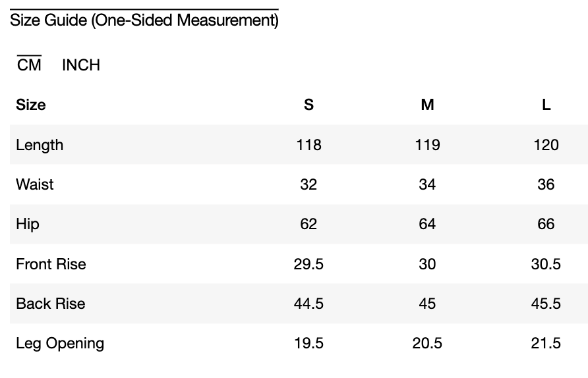Click the Leg Opening value 20.5
This screenshot has width=588, height=378.
tap(427, 343)
